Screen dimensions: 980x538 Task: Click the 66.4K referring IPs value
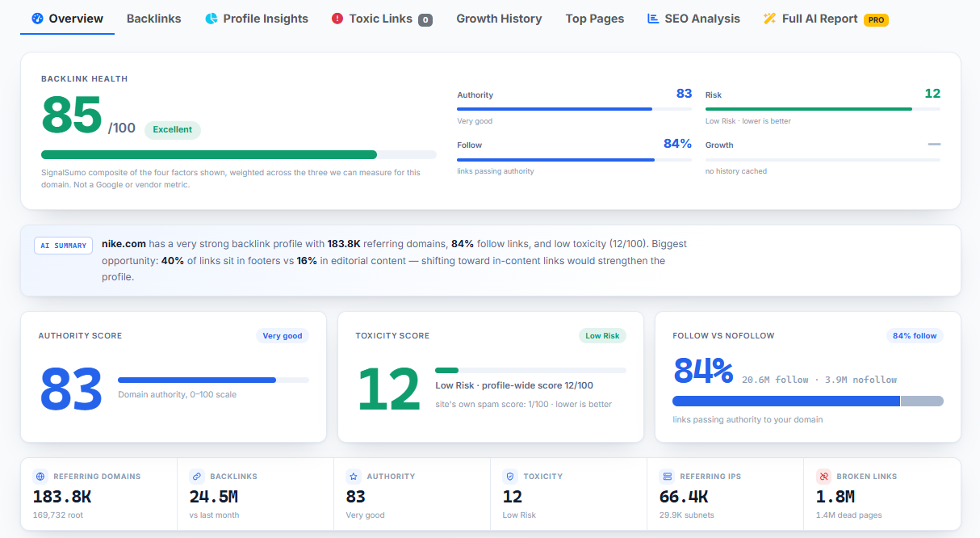[684, 497]
